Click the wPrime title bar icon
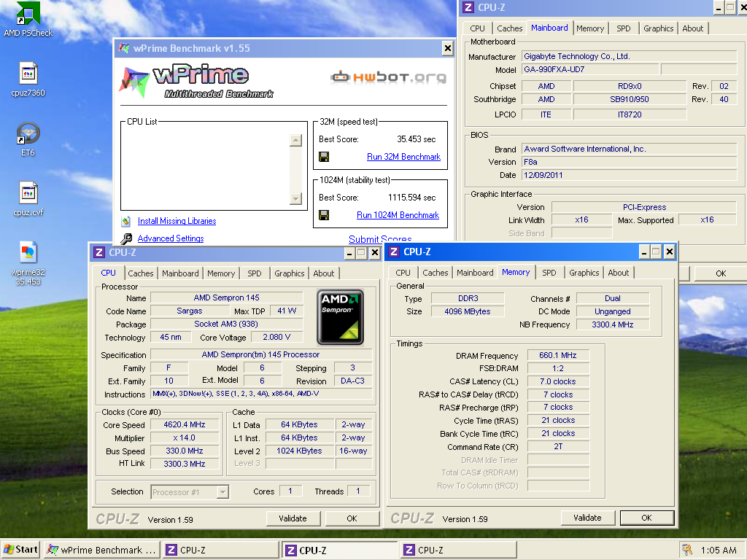The width and height of the screenshot is (747, 560). 124,48
